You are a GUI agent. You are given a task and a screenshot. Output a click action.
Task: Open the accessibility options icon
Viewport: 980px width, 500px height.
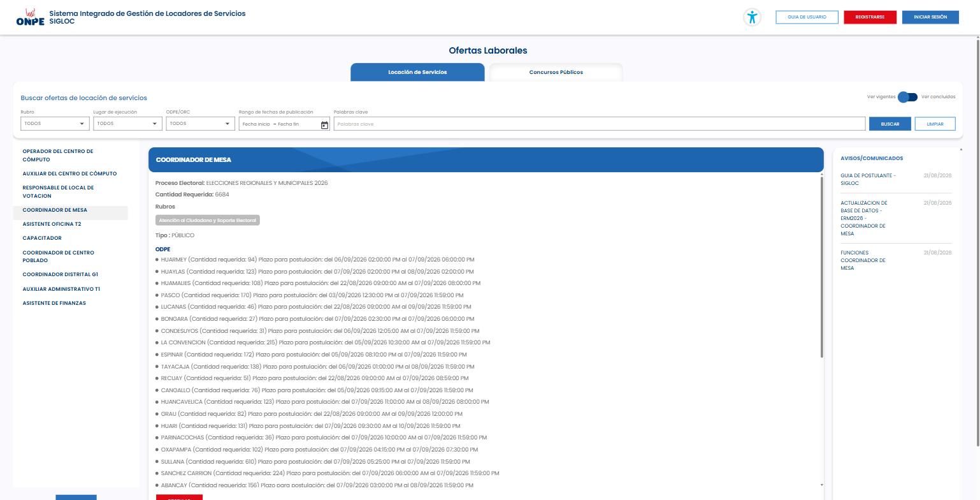(x=753, y=17)
